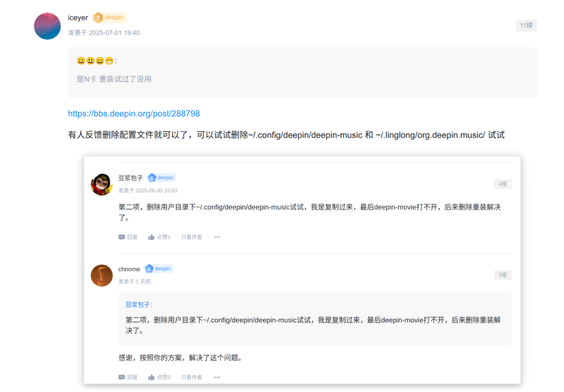This screenshot has height=392, width=564.
Task: Click iceyer's sentence starting with 有人反馈删除配置文件
Action: [286, 135]
